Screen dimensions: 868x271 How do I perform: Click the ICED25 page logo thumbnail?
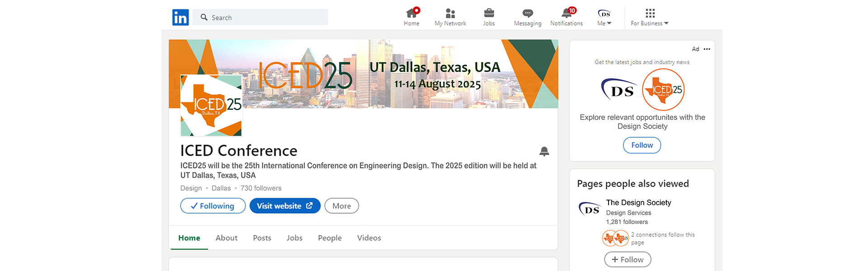211,106
